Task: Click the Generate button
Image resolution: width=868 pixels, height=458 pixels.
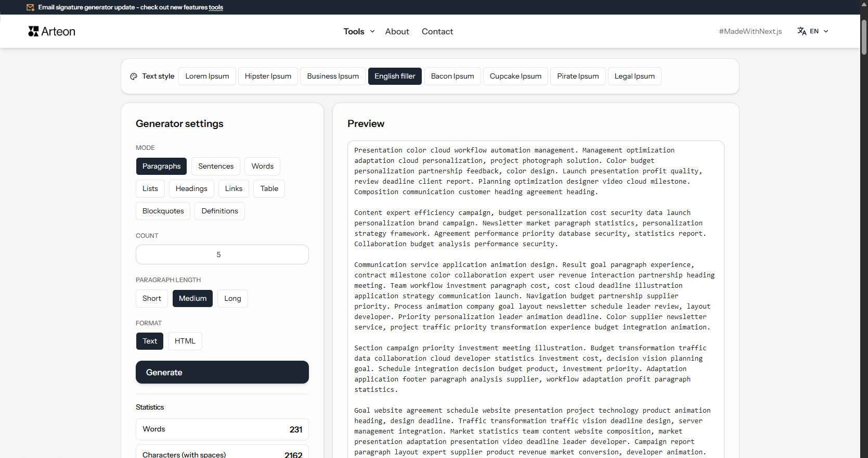Action: (222, 372)
